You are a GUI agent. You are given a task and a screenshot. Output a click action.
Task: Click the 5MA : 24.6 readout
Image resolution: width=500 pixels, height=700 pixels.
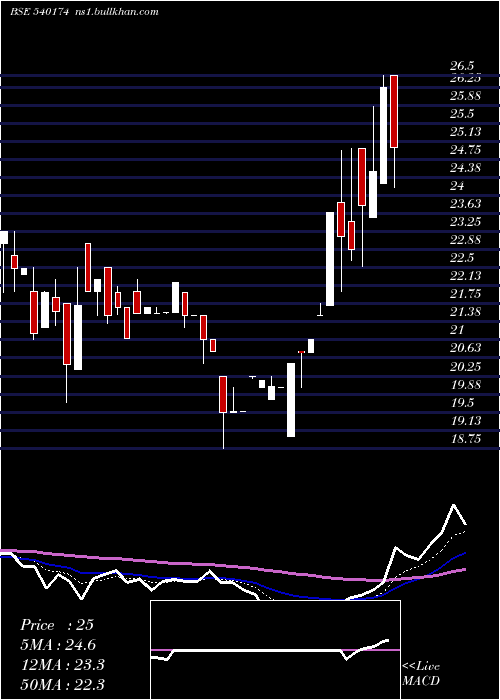click(58, 644)
